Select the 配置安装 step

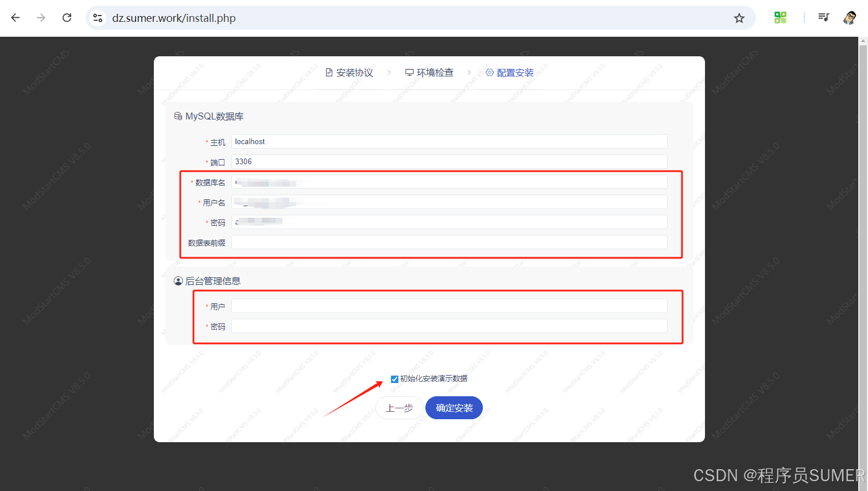[x=510, y=72]
